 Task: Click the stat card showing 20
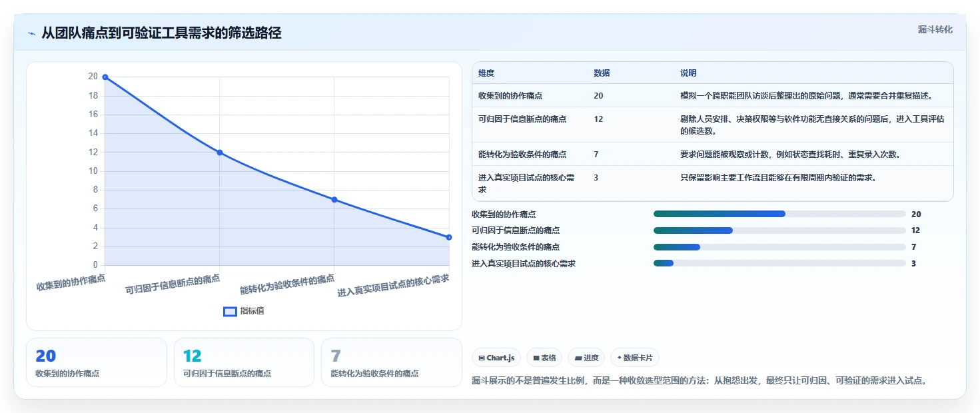[x=97, y=362]
